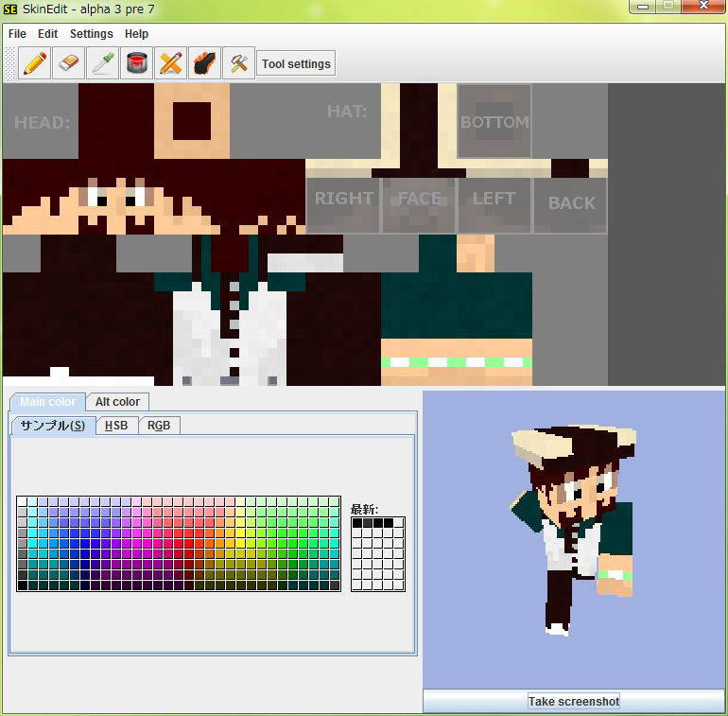Pick the first black recent color swatch
This screenshot has height=716, width=728.
[357, 523]
